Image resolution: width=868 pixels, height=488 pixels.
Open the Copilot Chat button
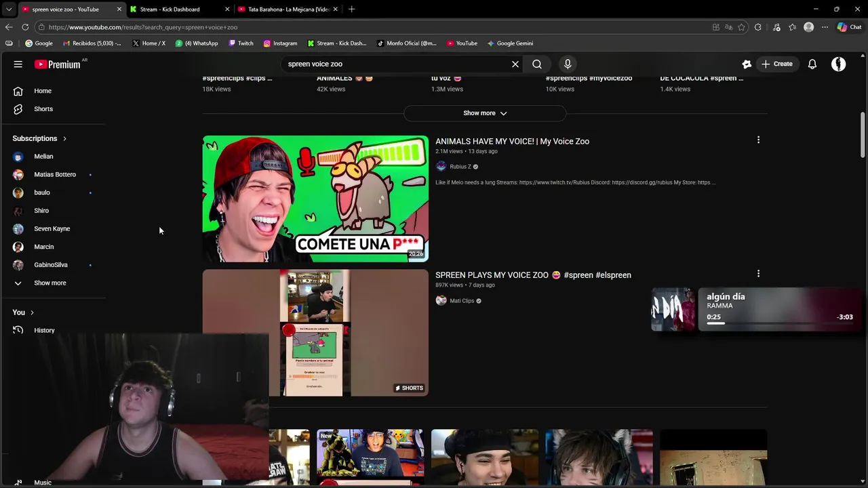pos(849,27)
